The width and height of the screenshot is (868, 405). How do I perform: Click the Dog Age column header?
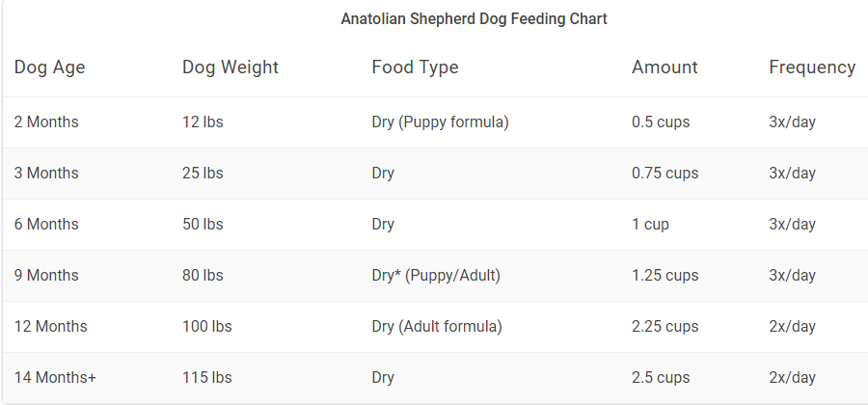tap(50, 67)
